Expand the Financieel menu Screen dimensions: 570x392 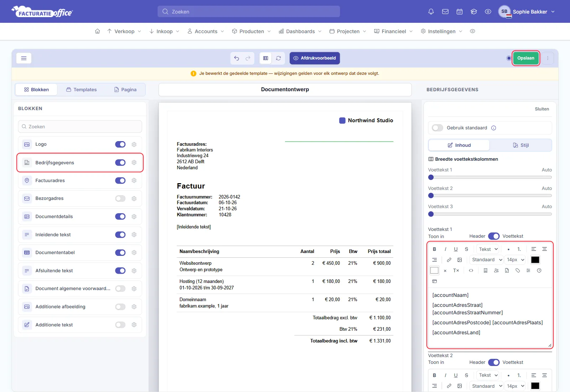tap(393, 31)
